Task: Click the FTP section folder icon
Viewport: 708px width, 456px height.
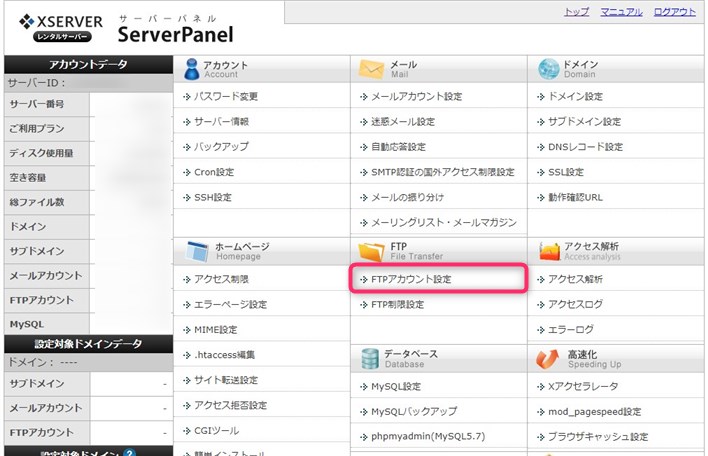Action: coord(371,251)
